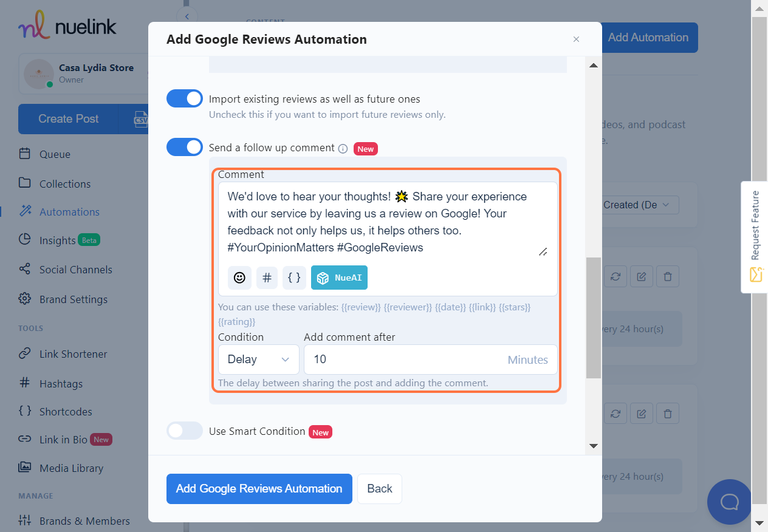The width and height of the screenshot is (768, 532).
Task: Insert the {{date}} variable
Action: coord(450,307)
